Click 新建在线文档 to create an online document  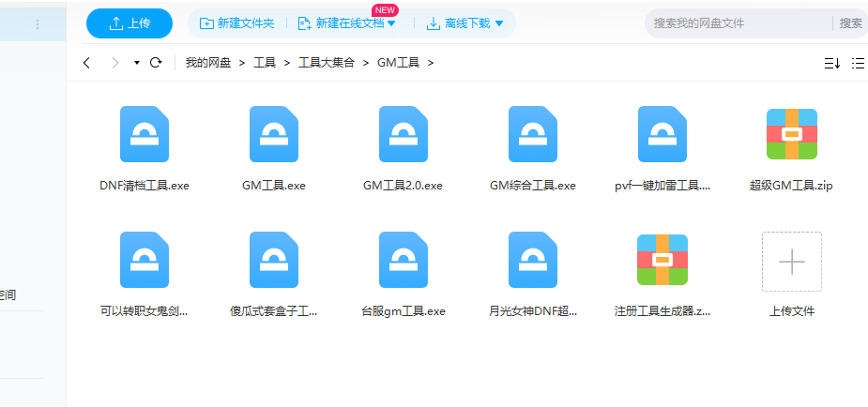point(341,23)
